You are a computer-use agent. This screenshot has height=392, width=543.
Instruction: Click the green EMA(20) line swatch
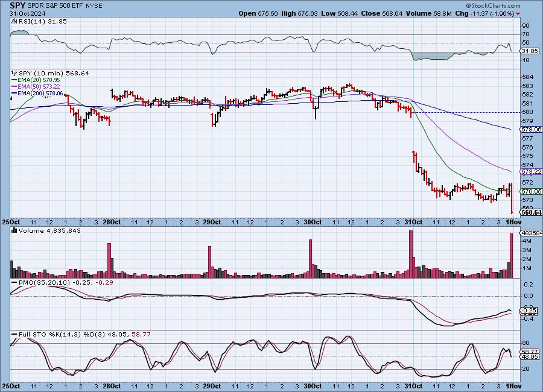click(x=14, y=80)
